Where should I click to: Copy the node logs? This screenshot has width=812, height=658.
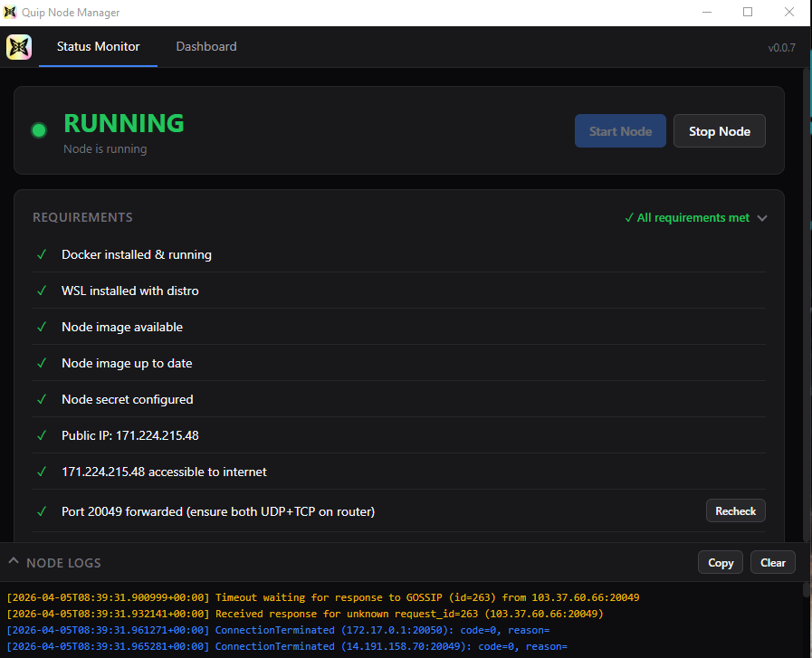tap(721, 562)
